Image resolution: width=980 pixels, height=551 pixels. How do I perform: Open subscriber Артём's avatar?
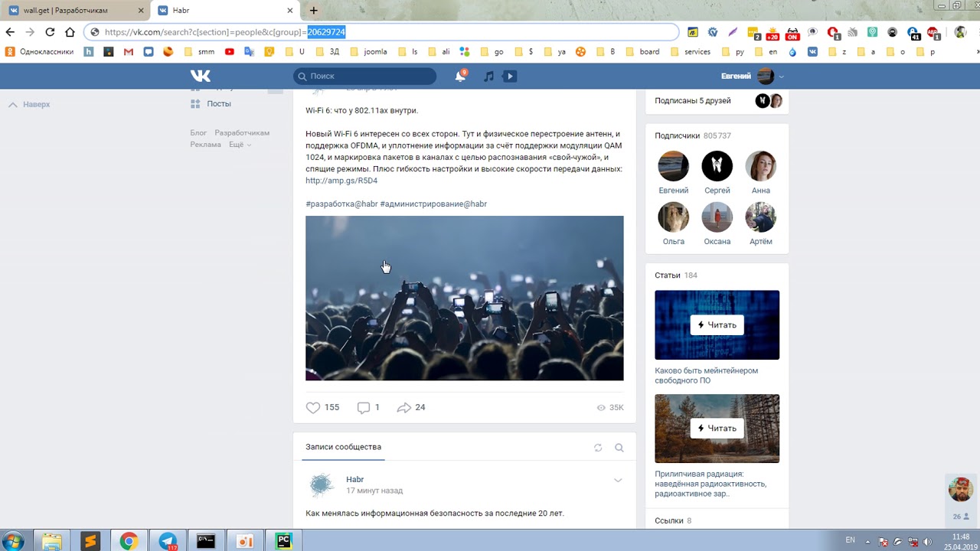tap(761, 217)
